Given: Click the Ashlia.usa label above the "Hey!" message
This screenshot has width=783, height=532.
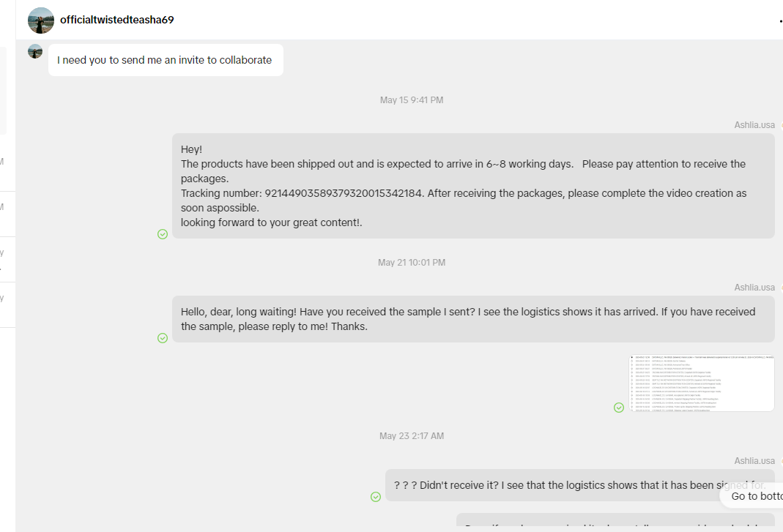Looking at the screenshot, I should coord(754,125).
